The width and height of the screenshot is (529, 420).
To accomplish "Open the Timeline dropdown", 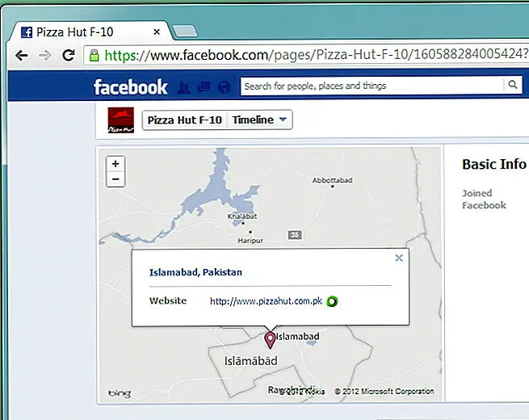I will click(x=259, y=120).
